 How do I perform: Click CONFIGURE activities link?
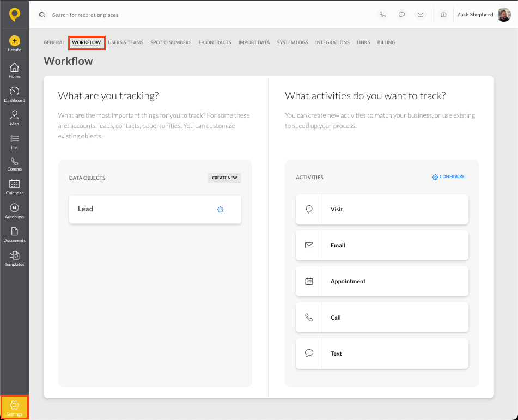coord(449,177)
